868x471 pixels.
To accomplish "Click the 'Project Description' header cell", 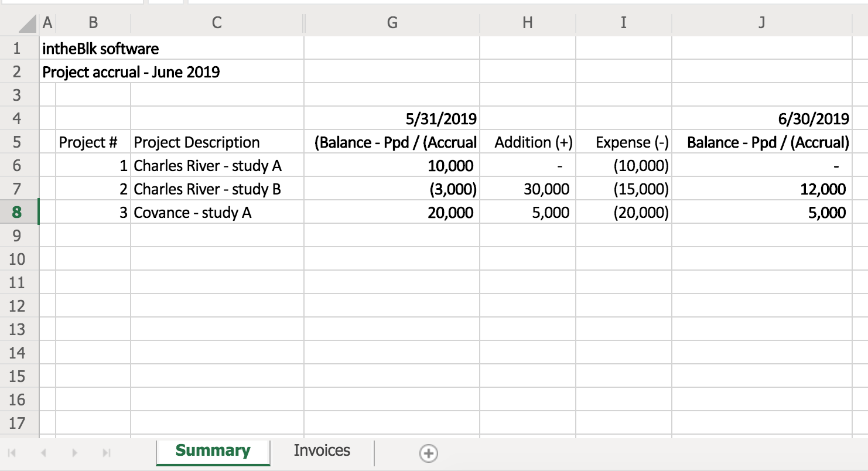I will pos(217,142).
